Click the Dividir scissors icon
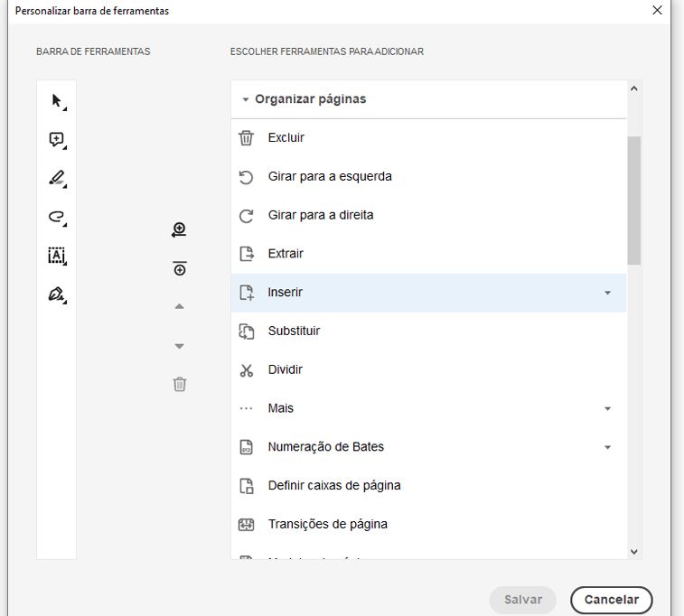 (247, 370)
